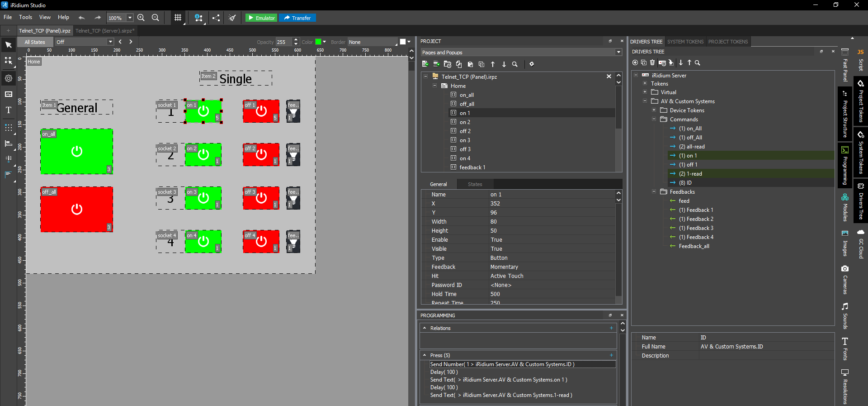Select the image tool in left toolbar
This screenshot has height=406, width=868.
(8, 94)
